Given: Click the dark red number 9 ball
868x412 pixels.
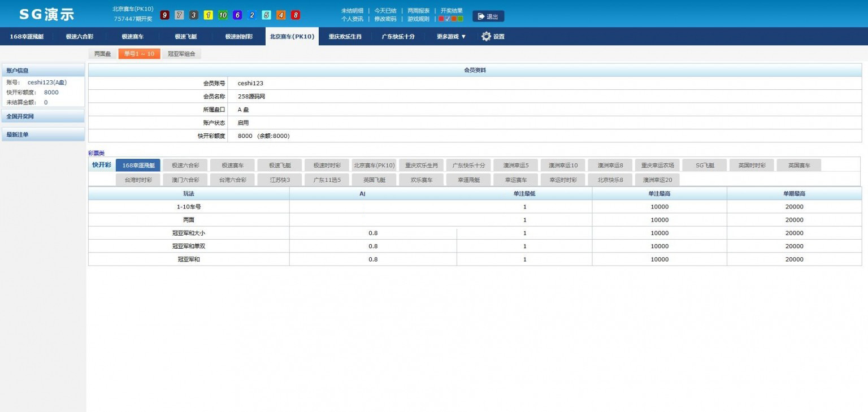Looking at the screenshot, I should click(x=164, y=15).
